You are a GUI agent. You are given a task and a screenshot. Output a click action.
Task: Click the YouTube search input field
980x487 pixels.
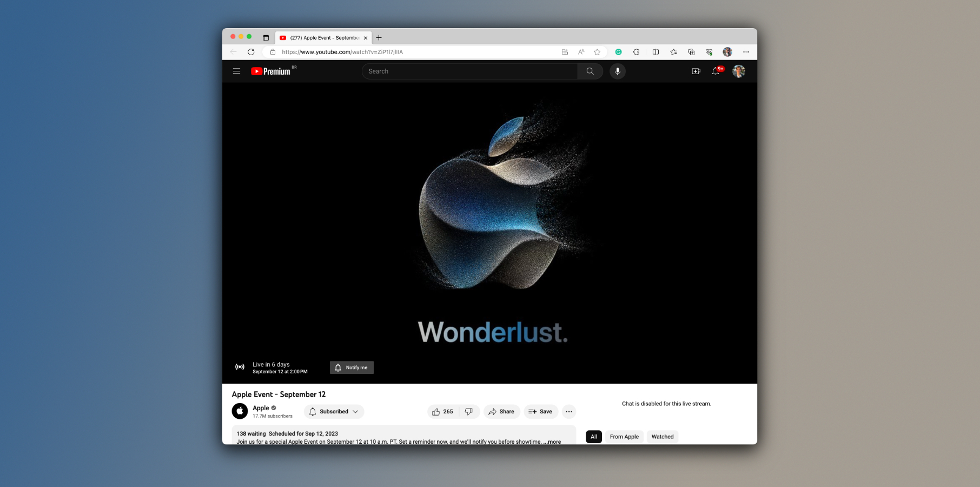[x=470, y=71]
